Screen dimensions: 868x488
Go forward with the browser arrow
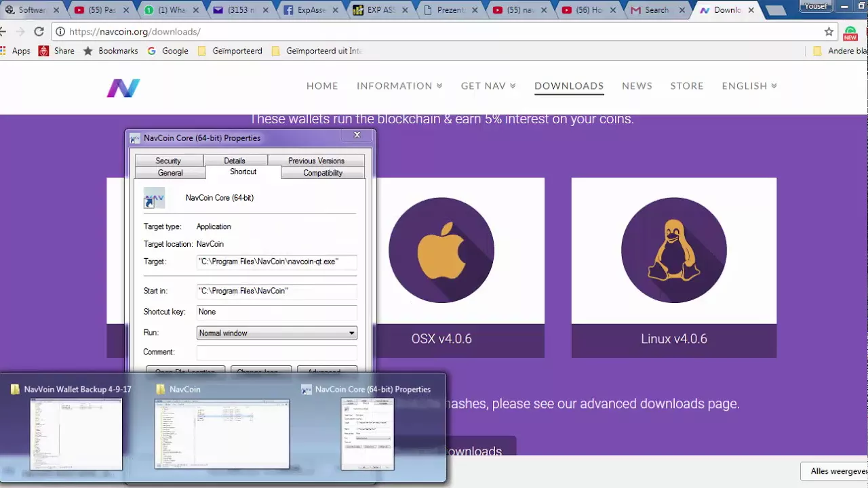[x=20, y=32]
